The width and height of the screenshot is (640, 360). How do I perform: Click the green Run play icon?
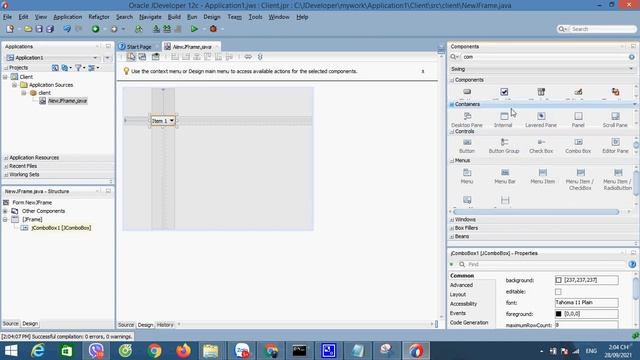tap(194, 29)
